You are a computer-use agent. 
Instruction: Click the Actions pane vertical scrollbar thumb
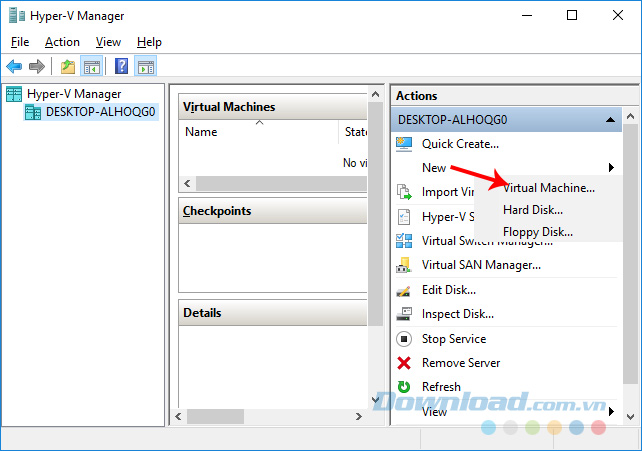coord(631,254)
